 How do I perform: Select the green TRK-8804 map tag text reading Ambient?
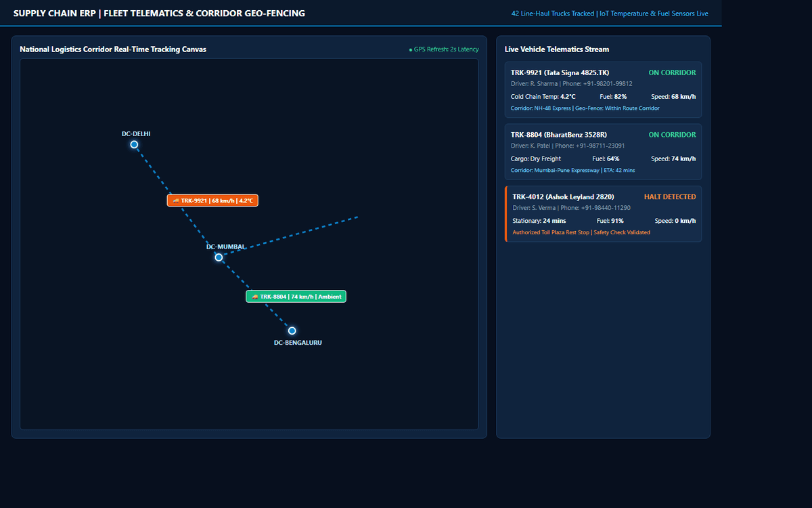pos(330,297)
